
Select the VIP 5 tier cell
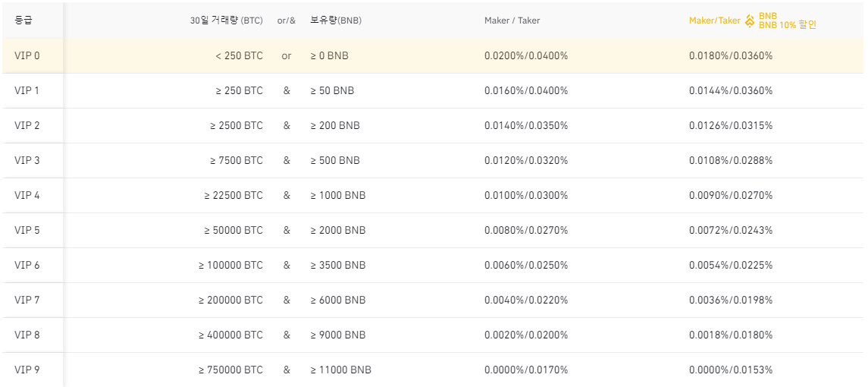(x=27, y=230)
